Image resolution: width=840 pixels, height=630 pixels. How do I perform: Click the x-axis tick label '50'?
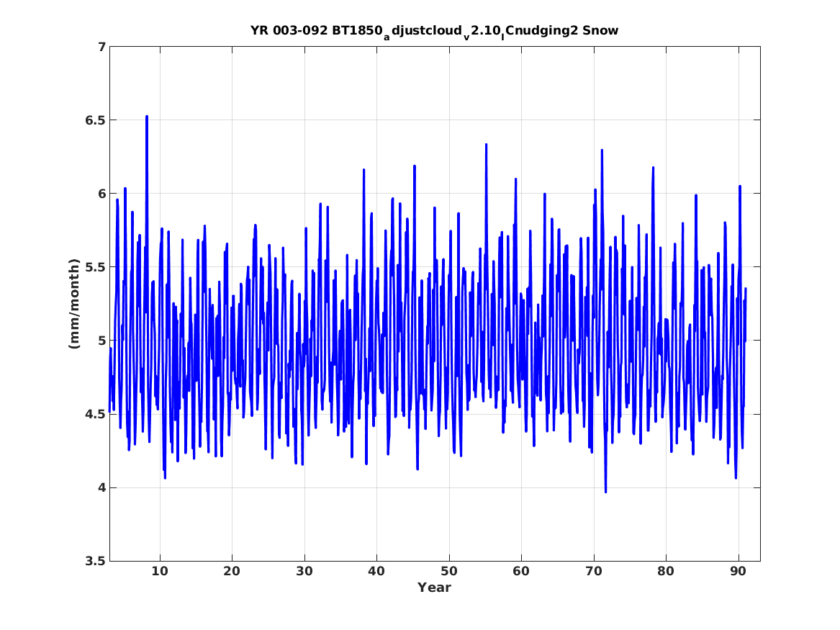coord(449,571)
